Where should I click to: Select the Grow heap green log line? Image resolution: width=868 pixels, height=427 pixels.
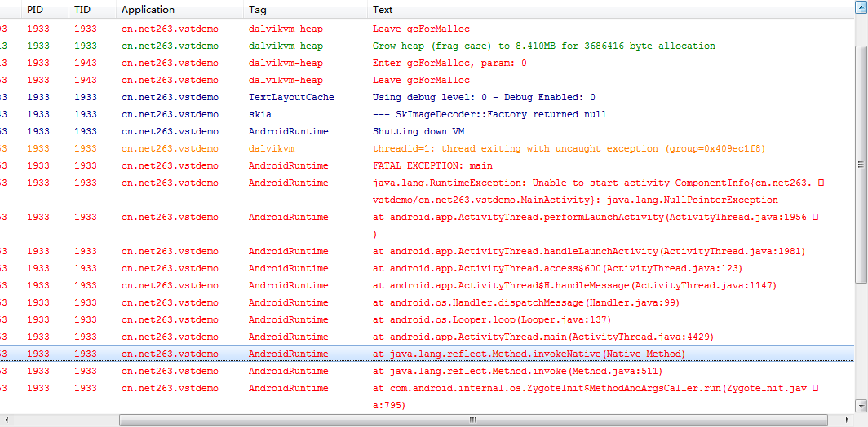[x=427, y=46]
